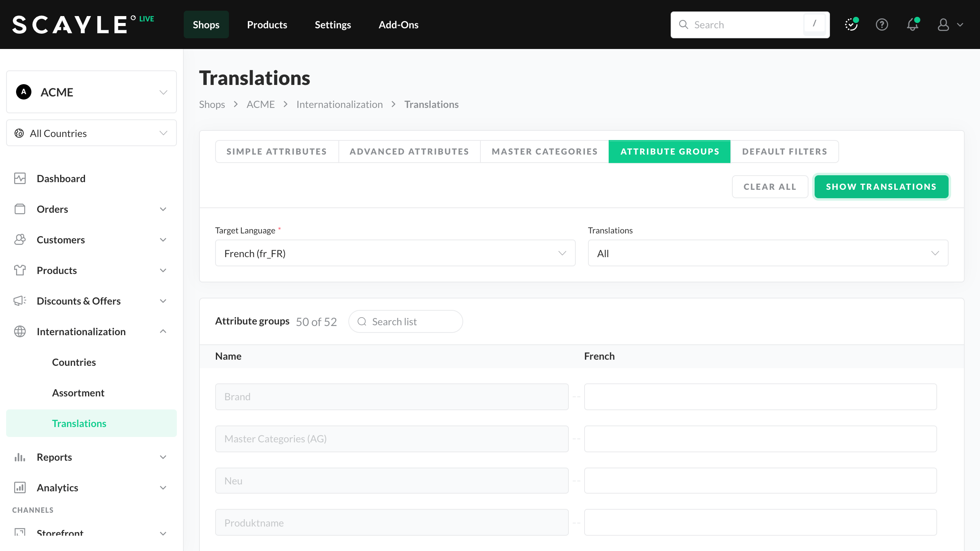Open the notifications bell icon

tap(913, 25)
